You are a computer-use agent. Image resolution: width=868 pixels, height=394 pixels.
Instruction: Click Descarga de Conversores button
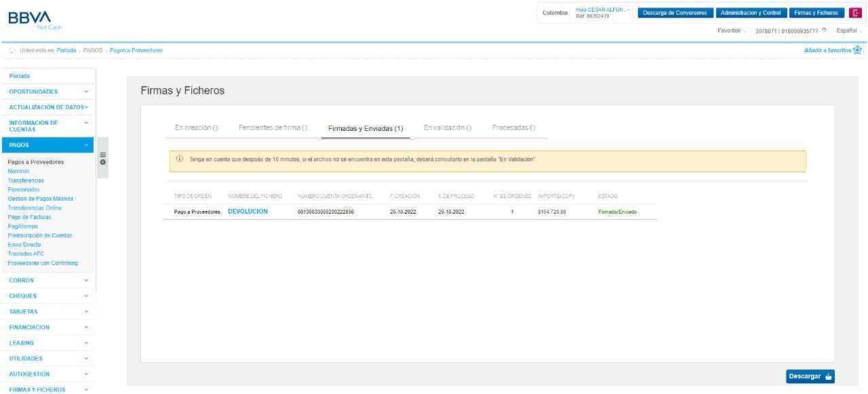pos(674,13)
